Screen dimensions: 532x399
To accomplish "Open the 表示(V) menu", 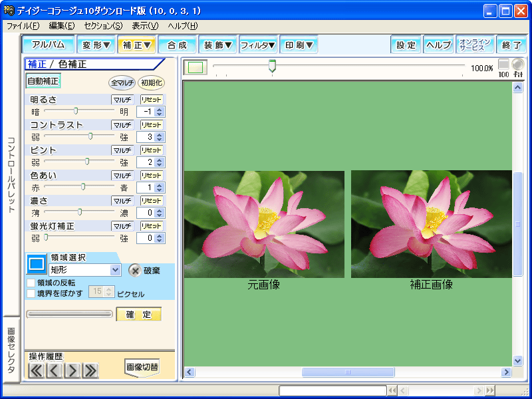I will [145, 26].
